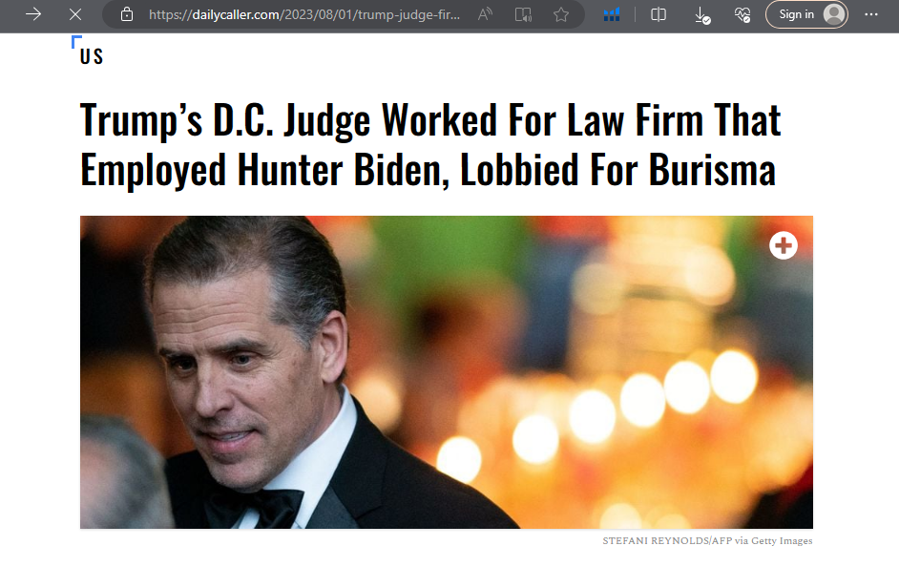
Task: Click the headline about Trump's D.C. judge
Action: 430,144
